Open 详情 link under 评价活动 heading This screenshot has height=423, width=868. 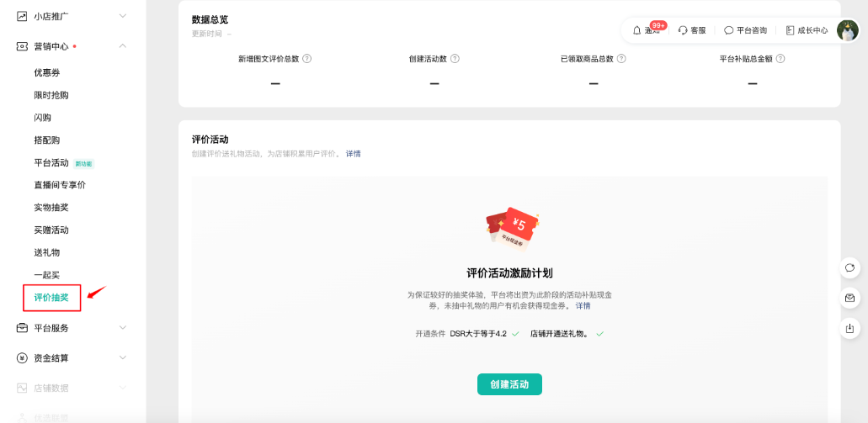tap(353, 154)
